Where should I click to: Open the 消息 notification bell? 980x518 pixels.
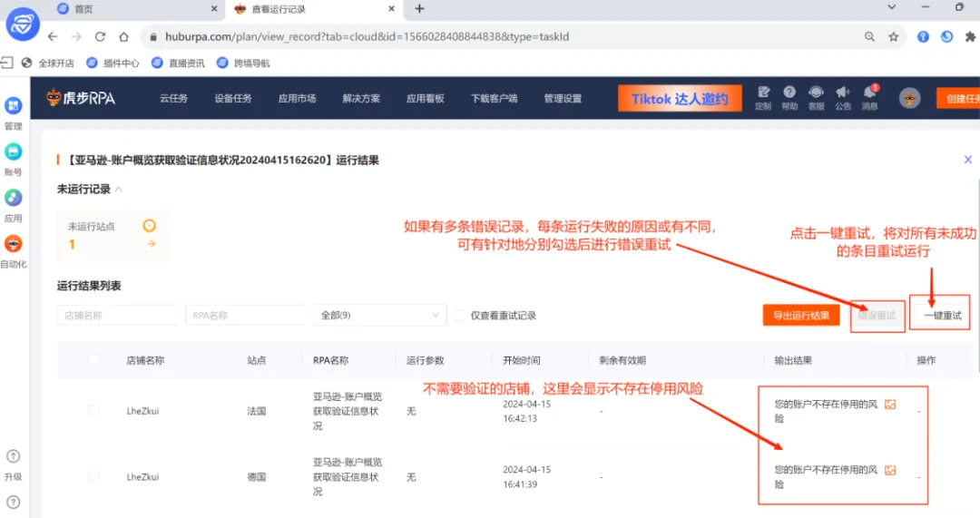[x=869, y=98]
